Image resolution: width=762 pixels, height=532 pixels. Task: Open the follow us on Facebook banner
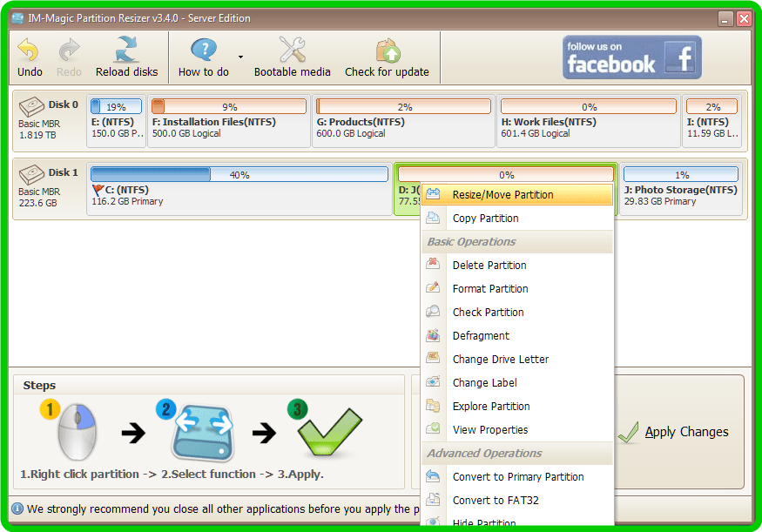click(x=631, y=57)
